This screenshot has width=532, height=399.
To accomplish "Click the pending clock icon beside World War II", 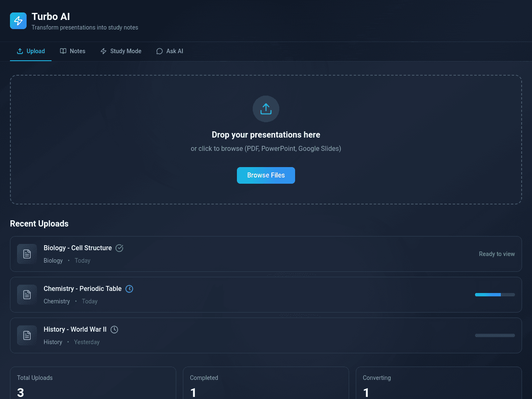I will pos(114,330).
